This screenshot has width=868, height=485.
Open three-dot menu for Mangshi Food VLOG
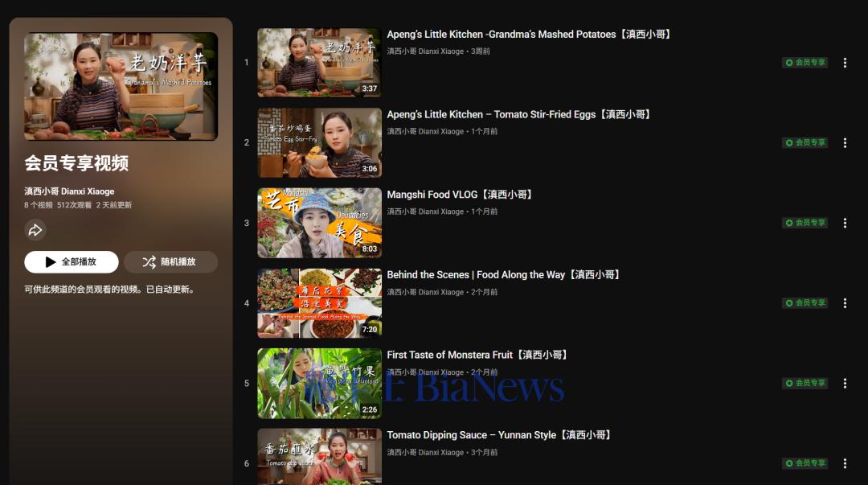click(845, 223)
